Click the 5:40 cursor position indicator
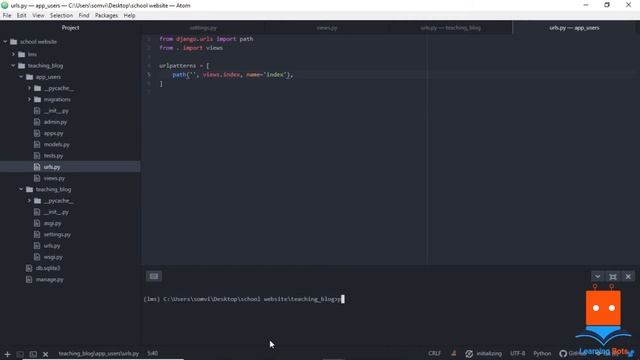This screenshot has height=360, width=640. [152, 353]
